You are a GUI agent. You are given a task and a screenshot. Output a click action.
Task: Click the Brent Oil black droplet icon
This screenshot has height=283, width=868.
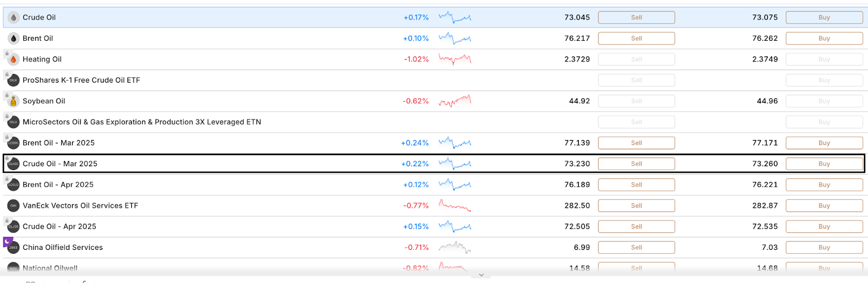tap(14, 39)
